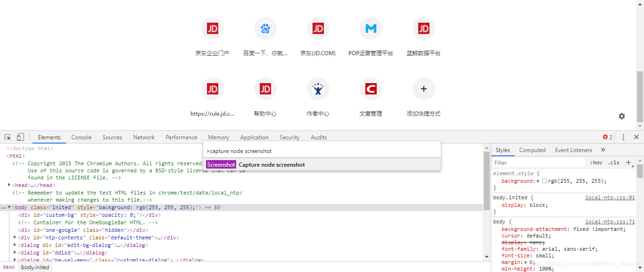Switch to the Sources tab
This screenshot has height=272, width=644.
tap(112, 137)
